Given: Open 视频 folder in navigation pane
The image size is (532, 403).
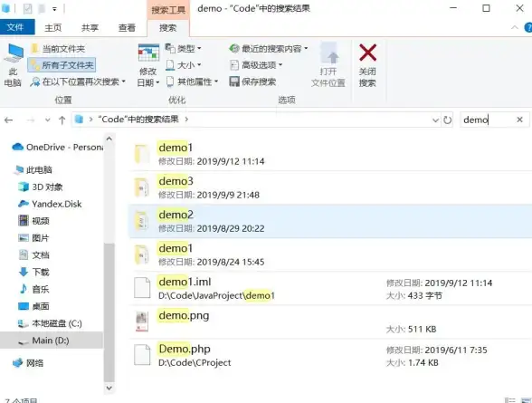Looking at the screenshot, I should pos(34,221).
